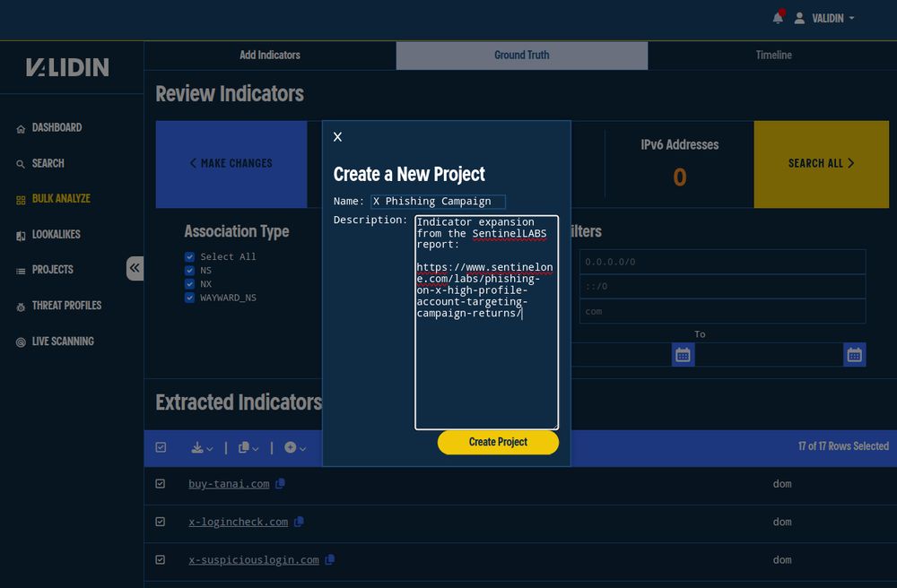Copy x-suspiciouslogin.com with its copy icon
The width and height of the screenshot is (897, 588).
coord(329,560)
